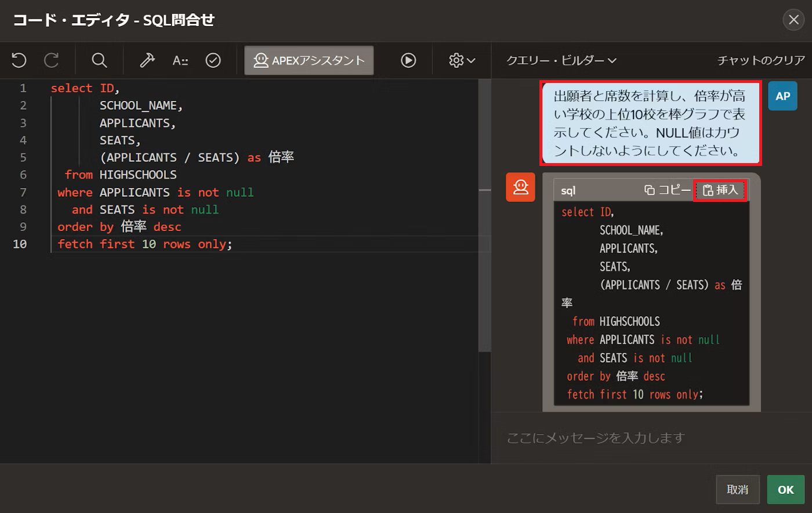Click 'from HIGHSCHOOLS' in the editor
The width and height of the screenshot is (812, 513).
click(121, 175)
